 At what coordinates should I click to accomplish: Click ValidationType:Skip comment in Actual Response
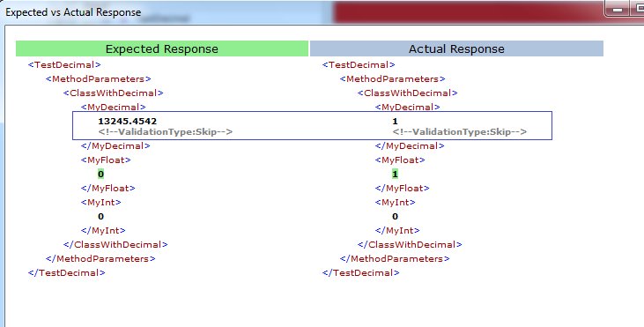[460, 132]
